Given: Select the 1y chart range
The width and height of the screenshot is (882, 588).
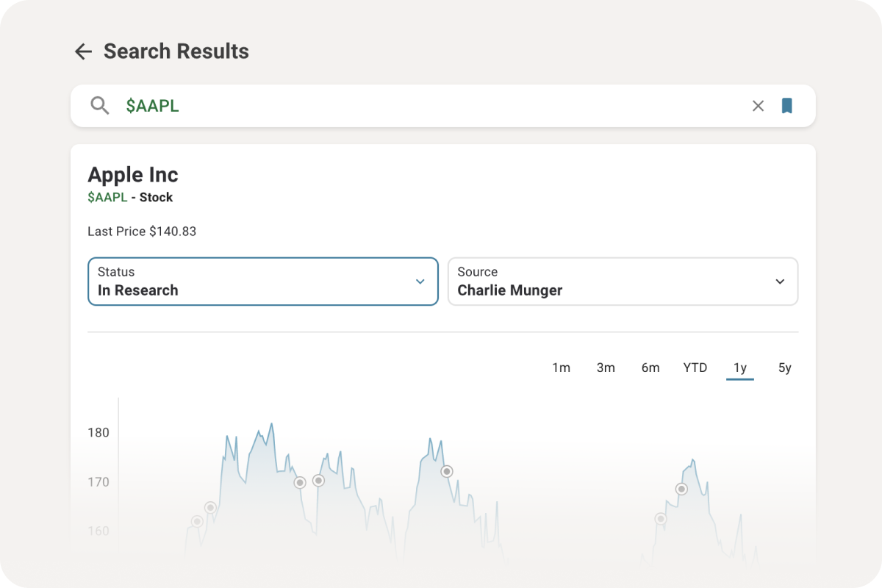Looking at the screenshot, I should (x=740, y=367).
